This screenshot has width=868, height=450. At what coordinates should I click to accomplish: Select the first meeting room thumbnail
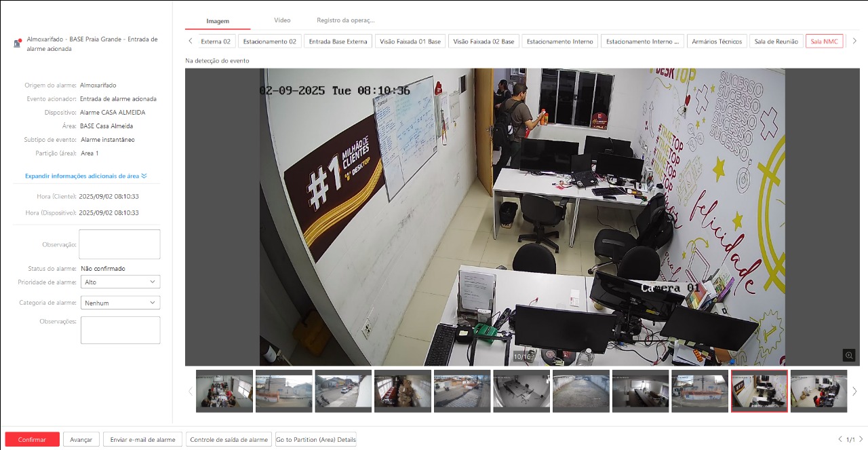[x=224, y=391]
